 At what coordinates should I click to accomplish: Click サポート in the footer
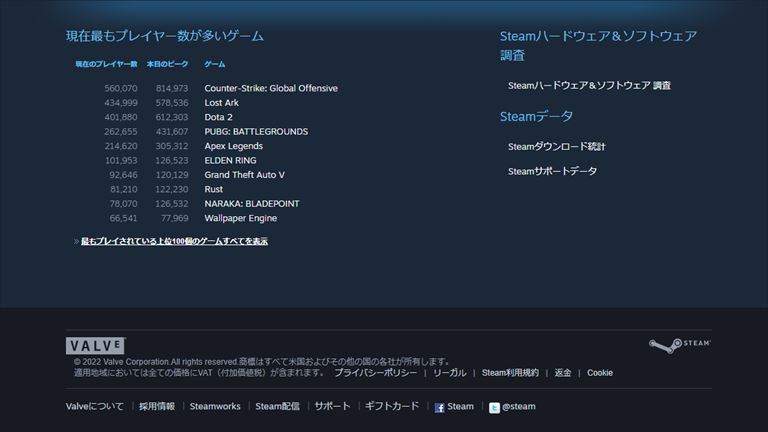pyautogui.click(x=332, y=407)
